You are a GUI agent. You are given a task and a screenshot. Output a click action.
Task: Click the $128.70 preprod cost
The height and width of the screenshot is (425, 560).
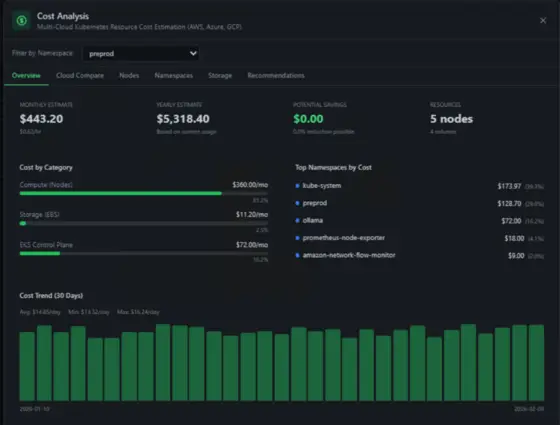pyautogui.click(x=509, y=204)
